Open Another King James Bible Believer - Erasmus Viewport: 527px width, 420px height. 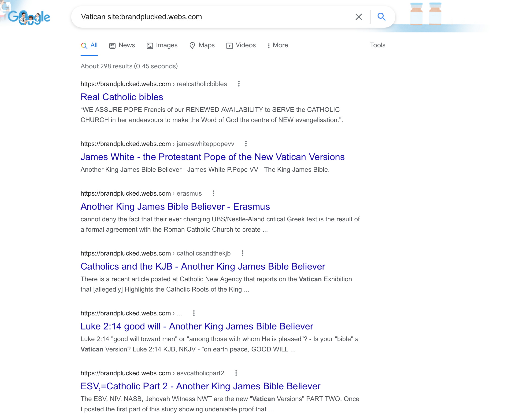175,207
